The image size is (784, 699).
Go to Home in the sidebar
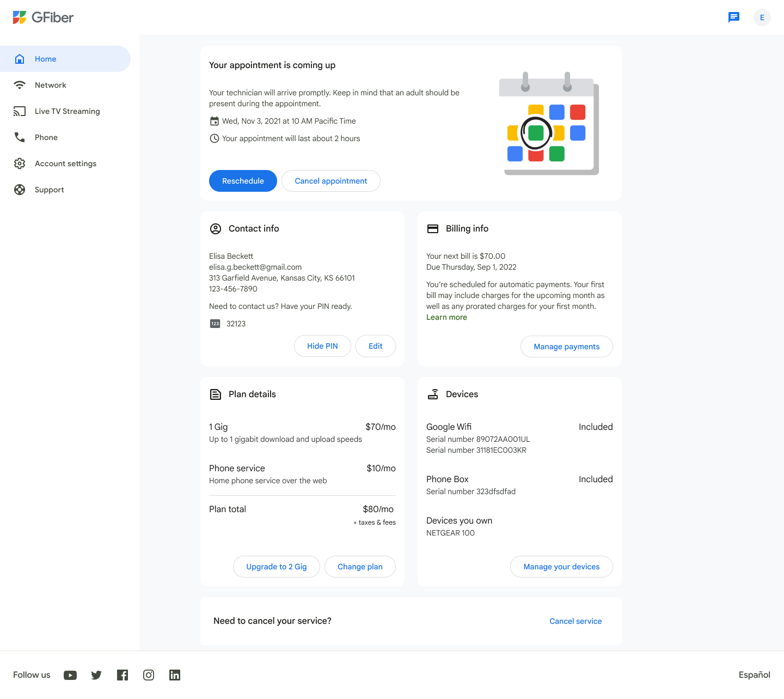pos(65,59)
